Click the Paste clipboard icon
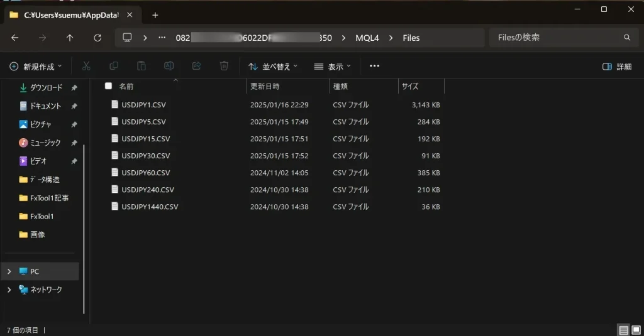Screen dimensions: 644x336 (142, 66)
